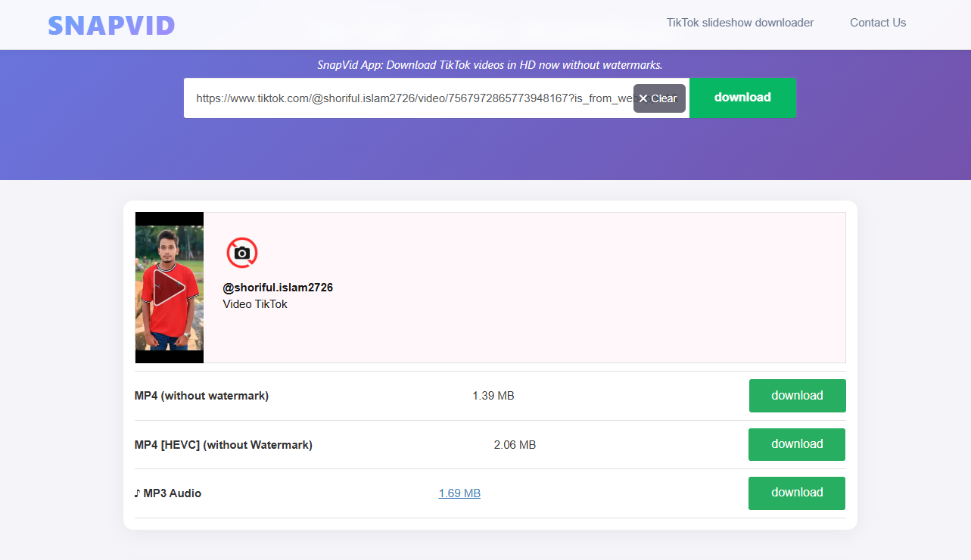971x560 pixels.
Task: Select the MP4 [HEVC] format label
Action: coord(223,445)
